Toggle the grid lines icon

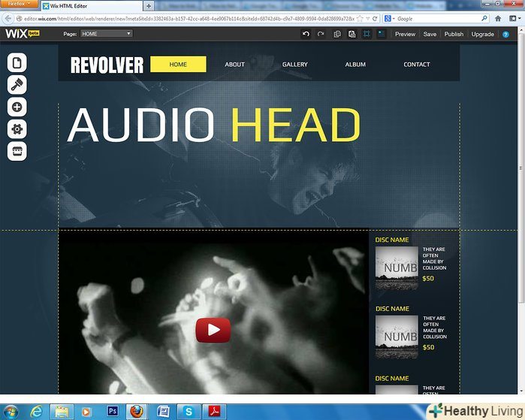coord(367,34)
